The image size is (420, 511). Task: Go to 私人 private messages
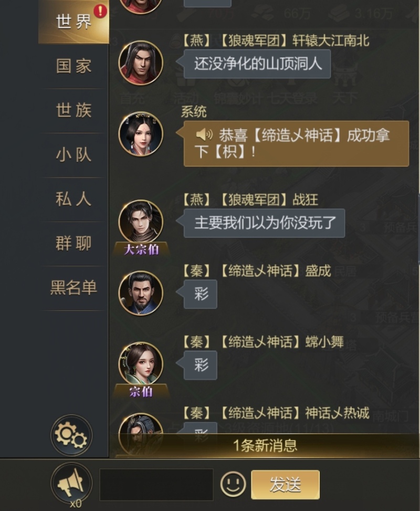point(73,199)
